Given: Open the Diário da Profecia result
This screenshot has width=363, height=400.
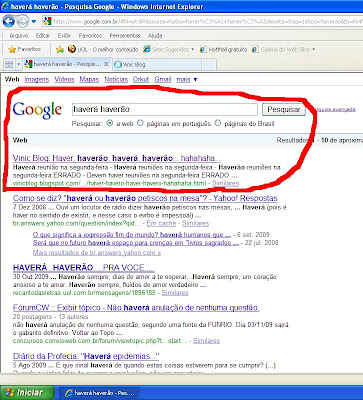Looking at the screenshot, I should 86,356.
